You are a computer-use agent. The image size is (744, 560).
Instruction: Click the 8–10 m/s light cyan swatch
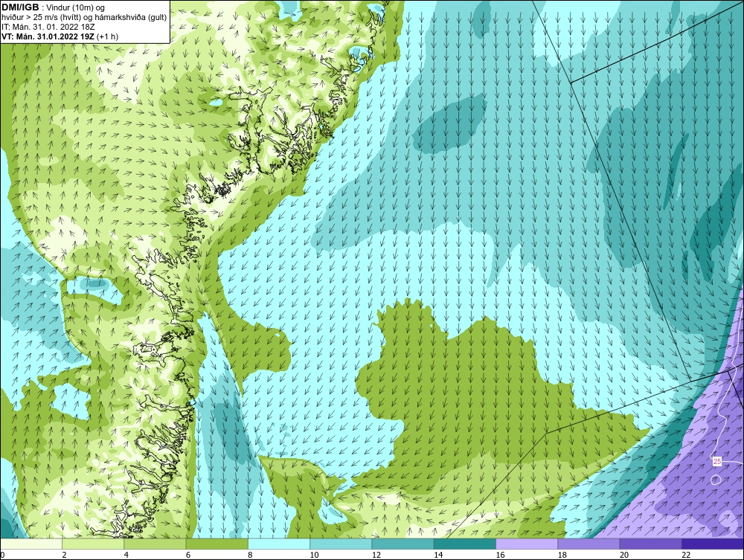(x=279, y=544)
